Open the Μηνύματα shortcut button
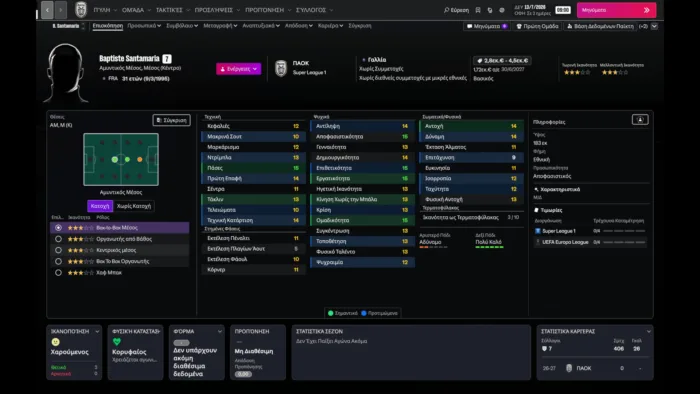Image resolution: width=700 pixels, height=394 pixels. tap(487, 26)
